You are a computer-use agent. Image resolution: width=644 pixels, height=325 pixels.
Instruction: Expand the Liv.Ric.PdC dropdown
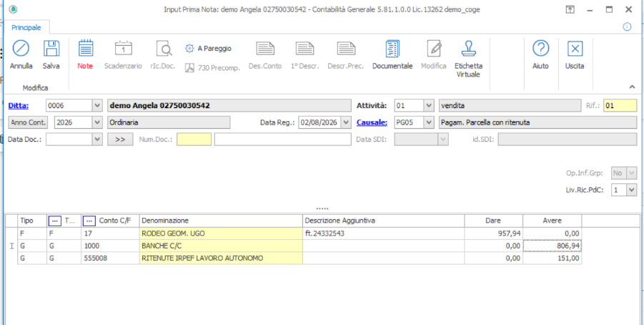632,190
